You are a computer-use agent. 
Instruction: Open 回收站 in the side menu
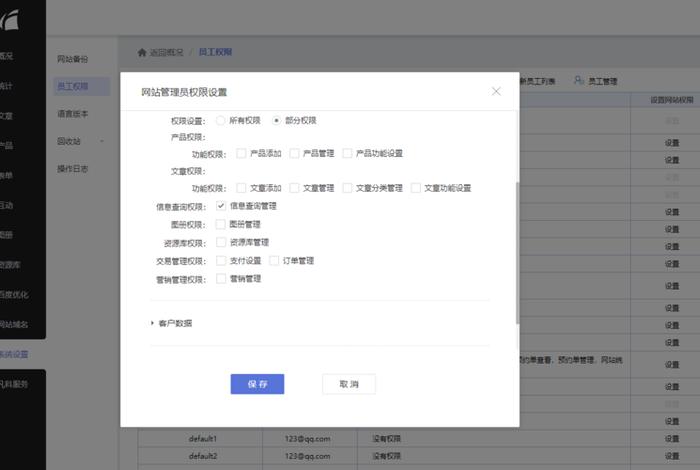coord(68,141)
